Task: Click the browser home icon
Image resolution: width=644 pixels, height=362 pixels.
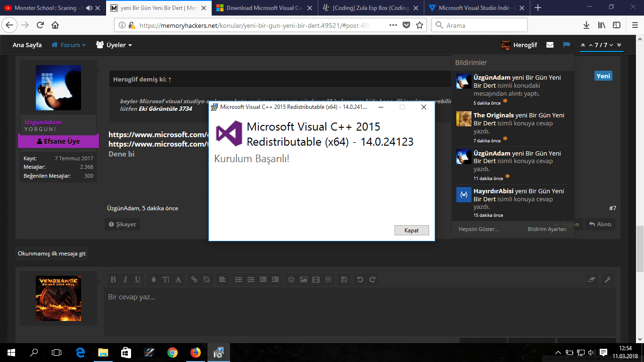Action: [x=55, y=25]
